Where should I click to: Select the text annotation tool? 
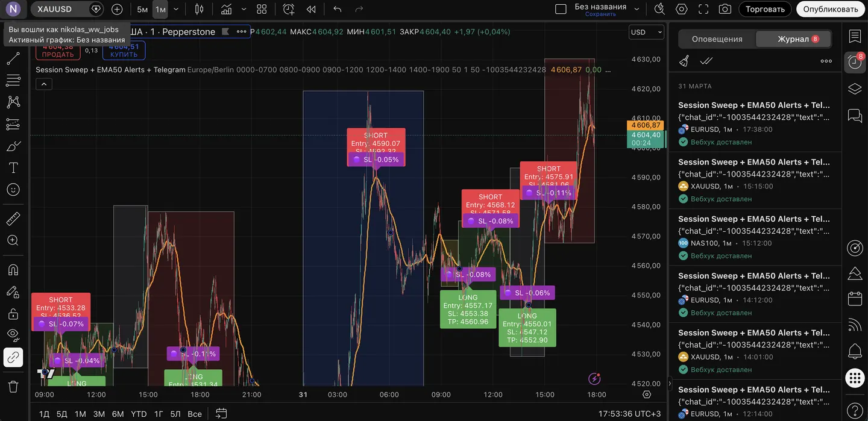point(13,167)
